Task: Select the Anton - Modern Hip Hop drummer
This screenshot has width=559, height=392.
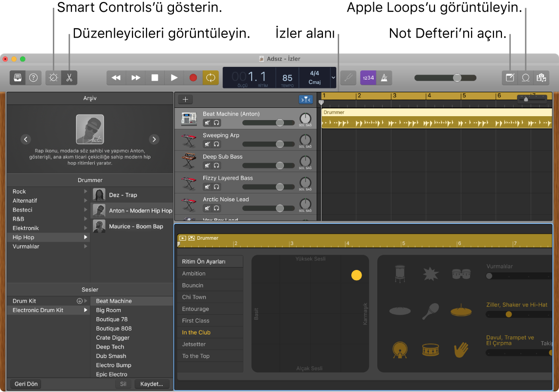Action: click(x=132, y=210)
